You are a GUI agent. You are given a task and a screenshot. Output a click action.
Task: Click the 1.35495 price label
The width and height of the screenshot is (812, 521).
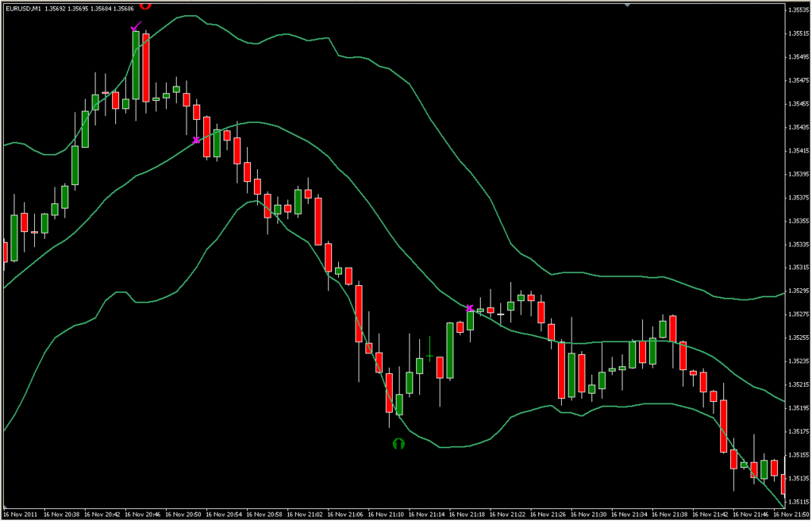(798, 56)
